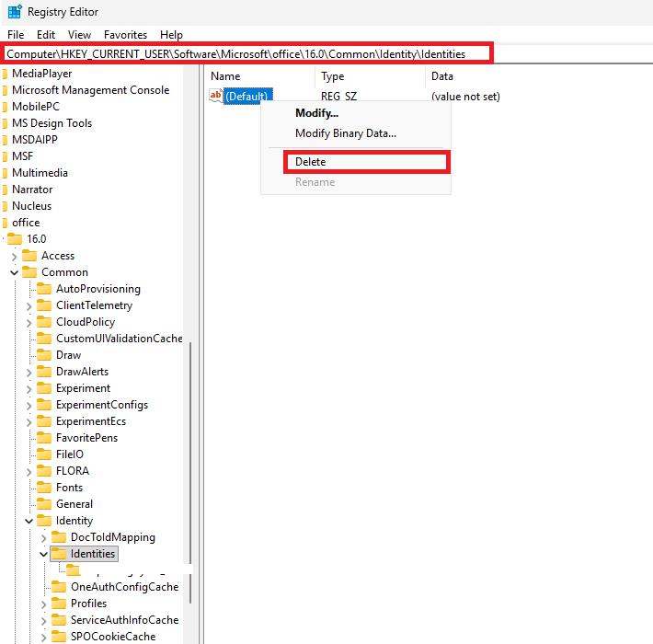Choose Modify Binary Data... option

(346, 133)
